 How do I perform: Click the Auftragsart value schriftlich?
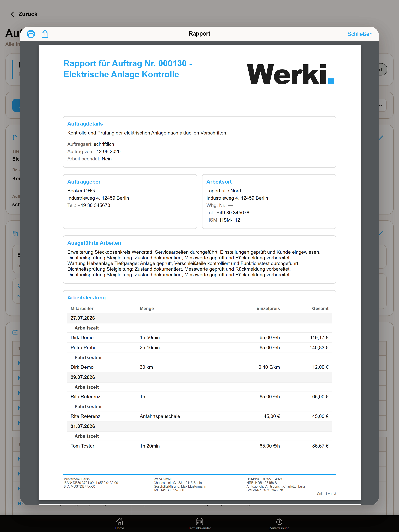[x=104, y=144]
